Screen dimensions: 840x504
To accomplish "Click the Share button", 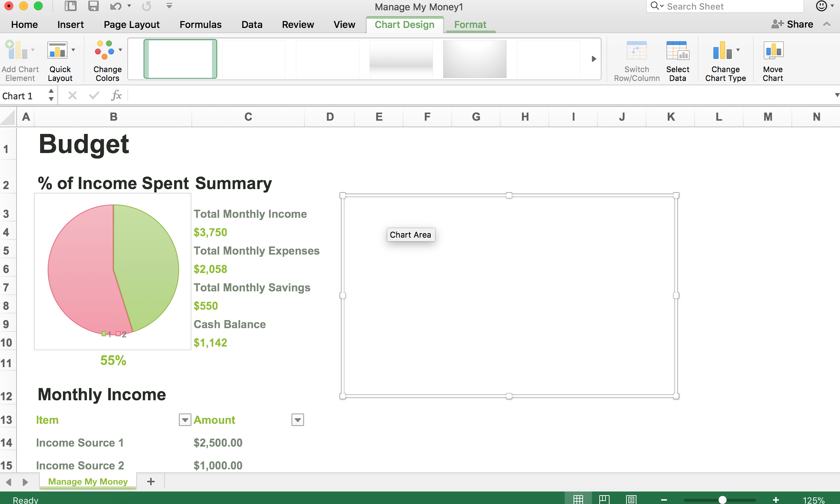I will tap(793, 24).
